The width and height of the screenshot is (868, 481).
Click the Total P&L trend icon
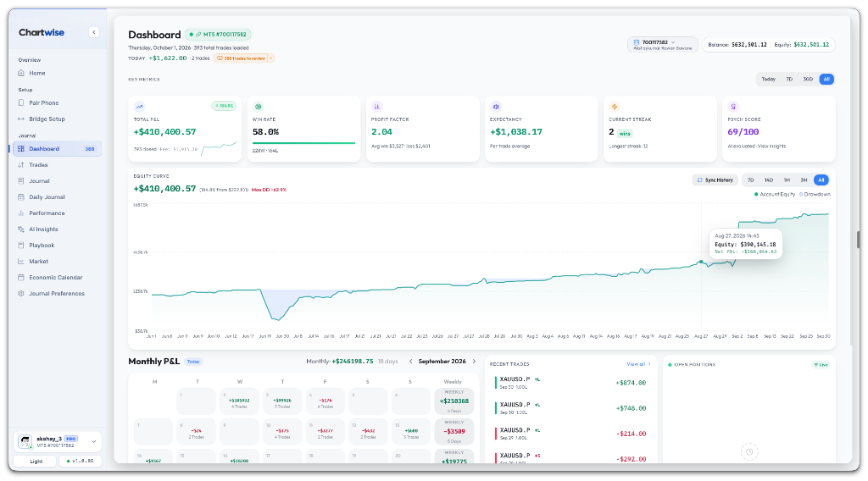(140, 107)
